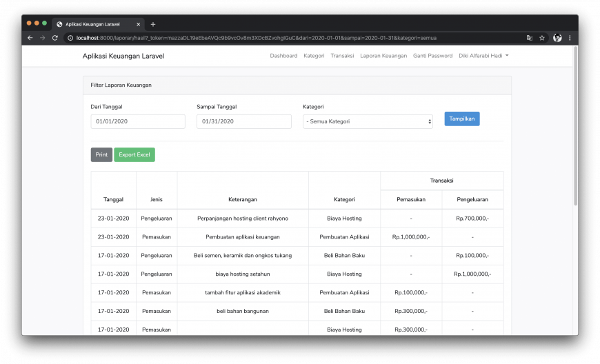Screen dimensions: 600x364
Task: Open the Chrome three-dot menu
Action: click(570, 38)
